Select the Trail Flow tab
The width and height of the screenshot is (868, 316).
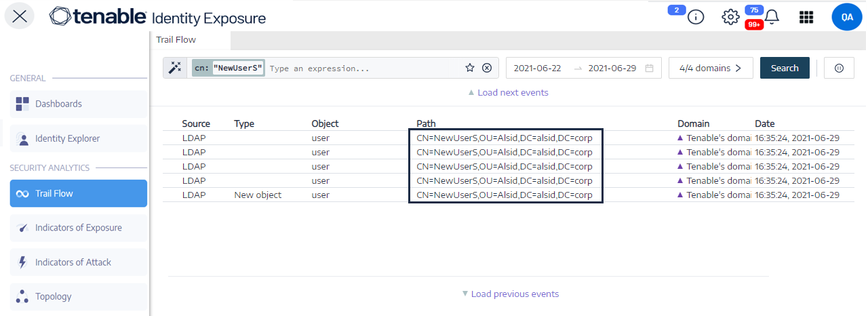(x=176, y=40)
